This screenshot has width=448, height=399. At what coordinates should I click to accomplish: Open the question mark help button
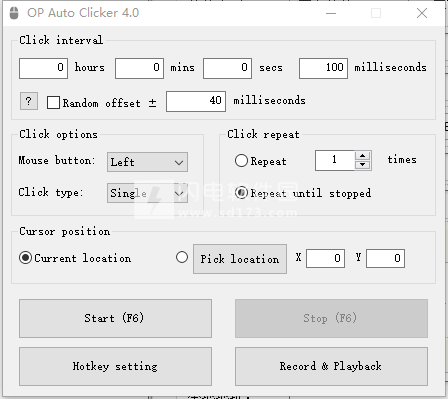coord(29,101)
